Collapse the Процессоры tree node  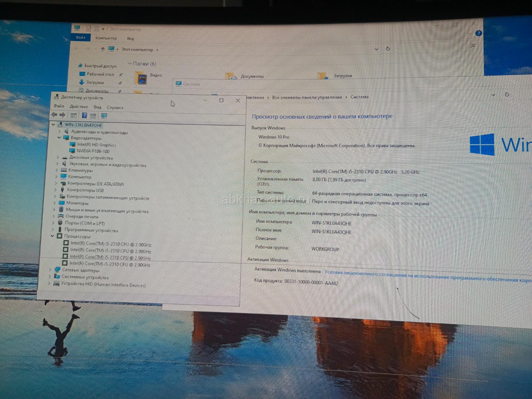click(x=52, y=236)
